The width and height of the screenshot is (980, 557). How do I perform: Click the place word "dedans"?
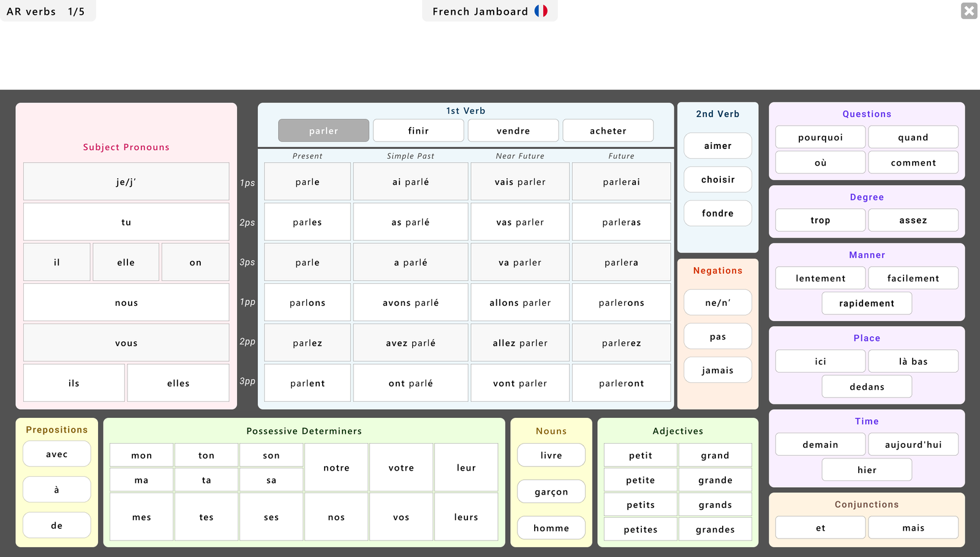[x=867, y=387]
